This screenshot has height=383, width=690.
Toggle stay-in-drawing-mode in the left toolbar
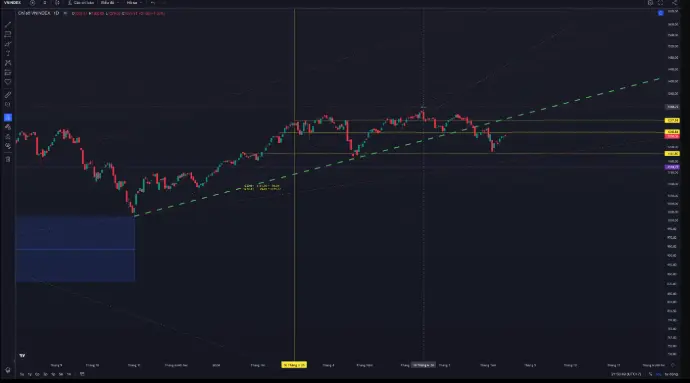point(8,127)
